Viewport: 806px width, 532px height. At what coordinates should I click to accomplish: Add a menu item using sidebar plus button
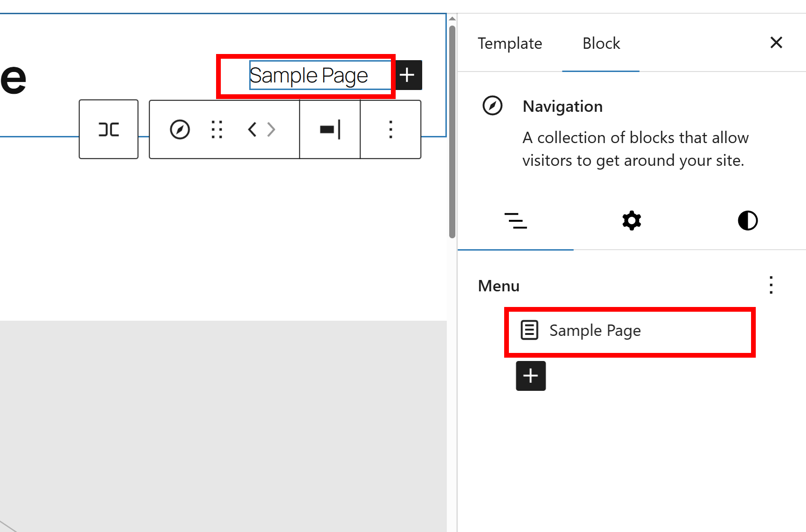point(531,376)
